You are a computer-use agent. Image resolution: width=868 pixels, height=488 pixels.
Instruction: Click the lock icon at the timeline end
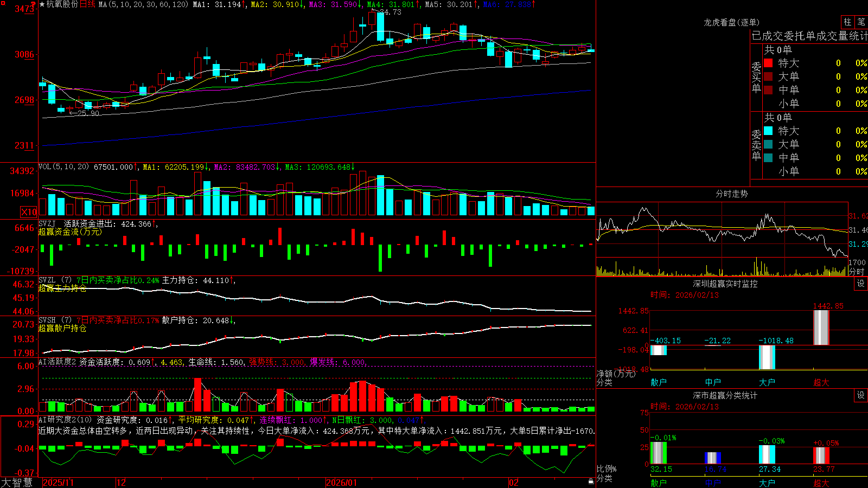pyautogui.click(x=591, y=481)
